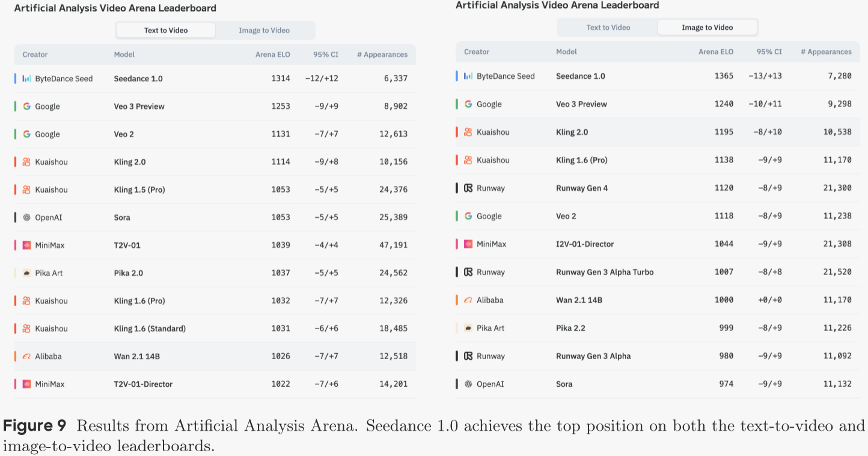The width and height of the screenshot is (868, 456).
Task: Click appearances value 18,485
Action: coord(393,328)
